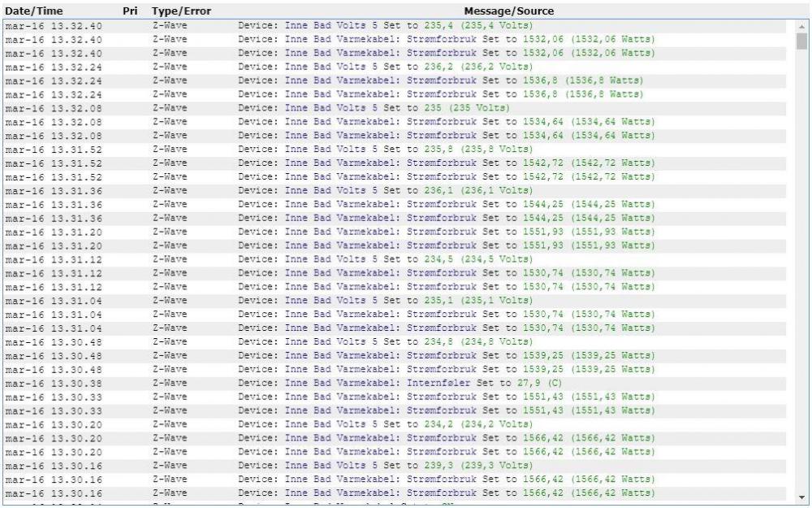812x508 pixels.
Task: Click the scrollbar up arrow
Action: tap(802, 26)
